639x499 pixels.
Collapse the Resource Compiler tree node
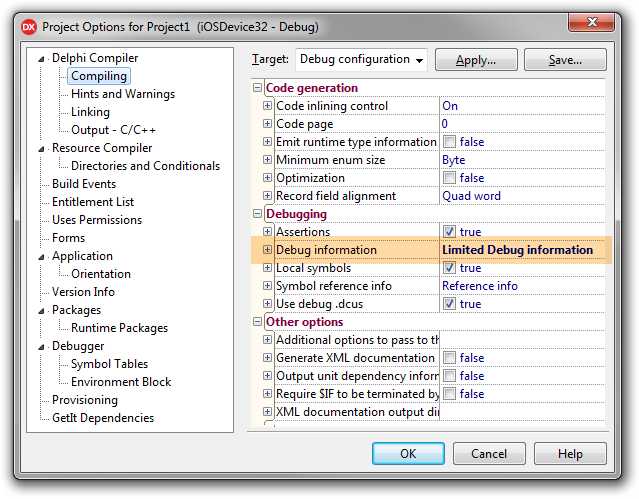(x=41, y=149)
